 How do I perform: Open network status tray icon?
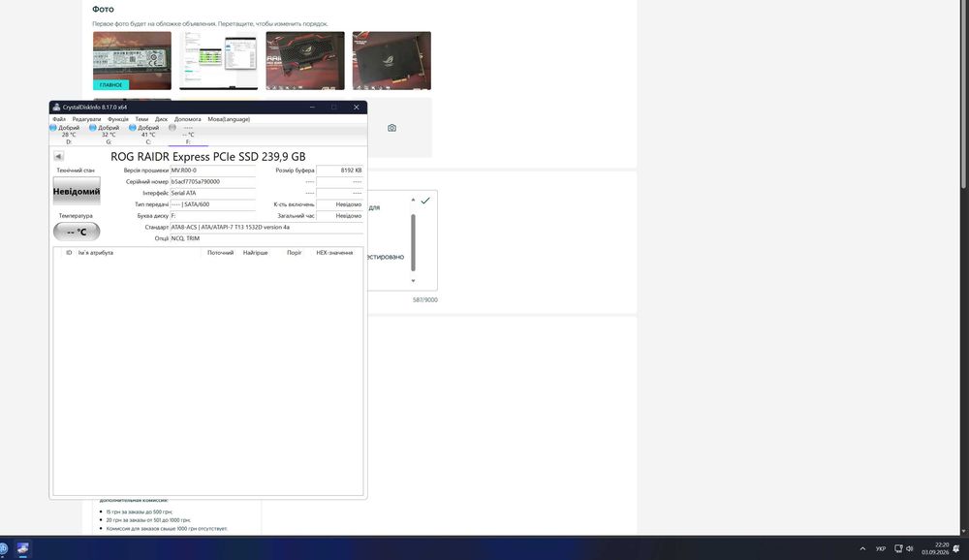tap(898, 549)
